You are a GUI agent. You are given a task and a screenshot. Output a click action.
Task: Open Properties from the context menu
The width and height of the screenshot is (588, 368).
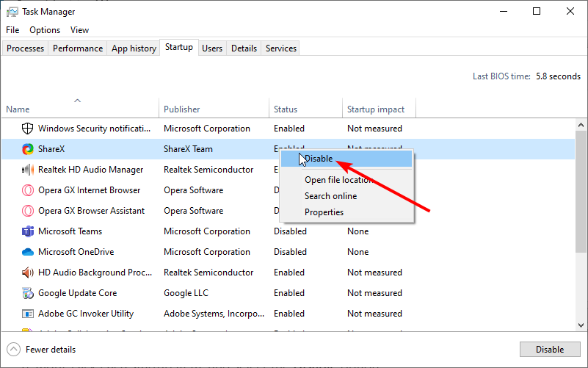324,212
